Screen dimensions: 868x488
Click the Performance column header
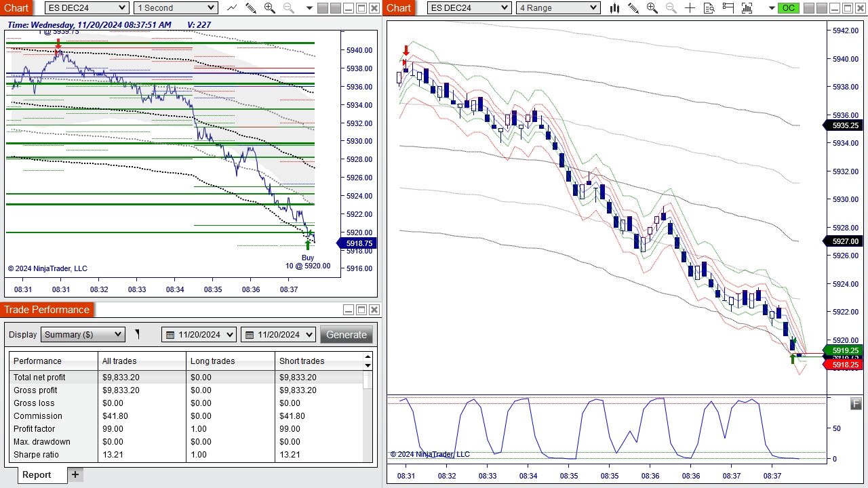coord(54,361)
